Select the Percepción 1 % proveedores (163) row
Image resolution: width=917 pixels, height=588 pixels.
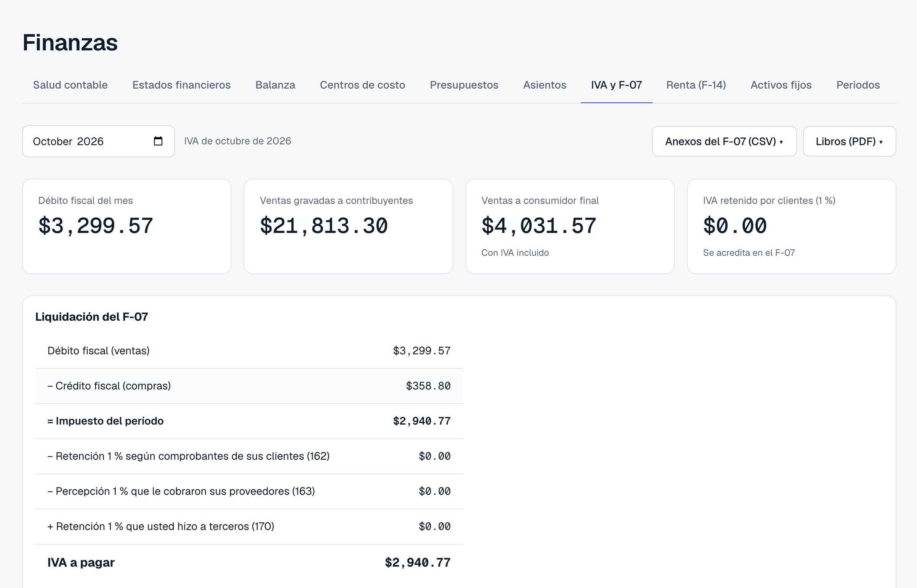point(249,491)
